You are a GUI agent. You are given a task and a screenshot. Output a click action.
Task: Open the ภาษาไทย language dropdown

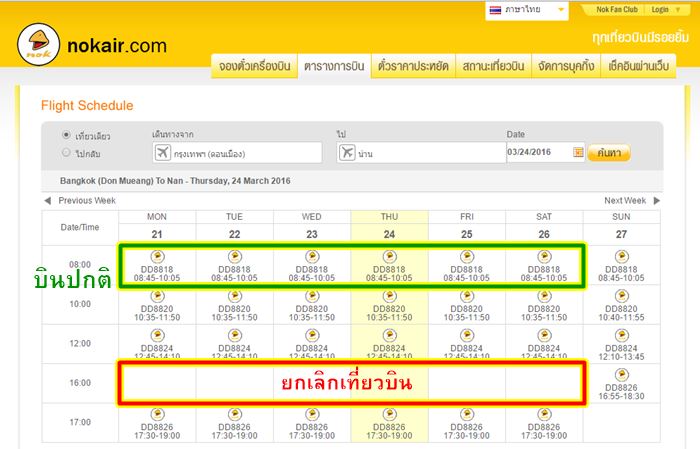click(527, 10)
